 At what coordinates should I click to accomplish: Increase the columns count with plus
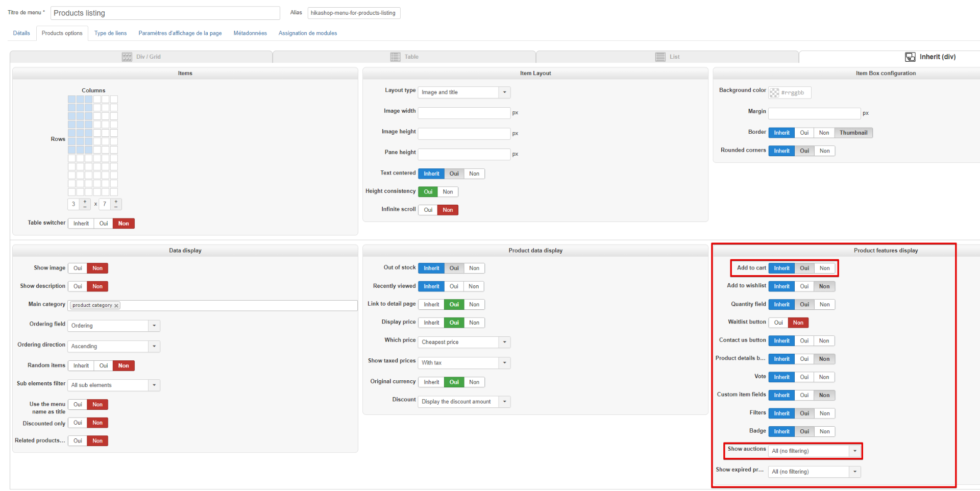tap(85, 202)
